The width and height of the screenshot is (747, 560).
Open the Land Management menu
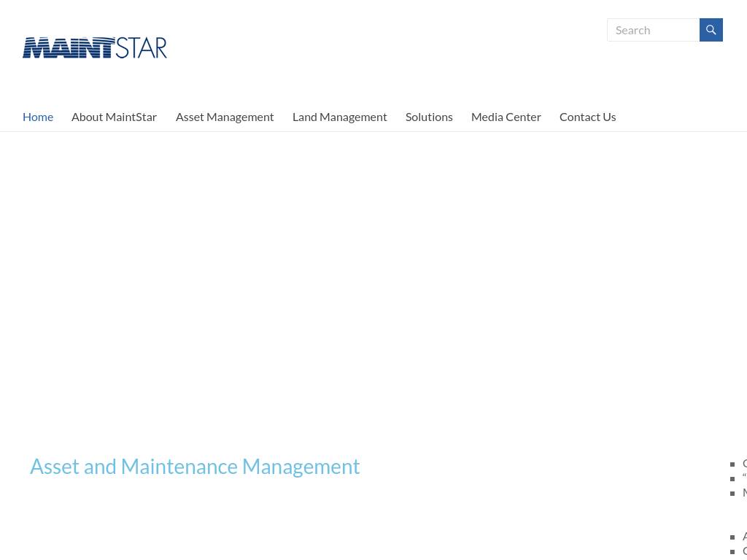(339, 117)
